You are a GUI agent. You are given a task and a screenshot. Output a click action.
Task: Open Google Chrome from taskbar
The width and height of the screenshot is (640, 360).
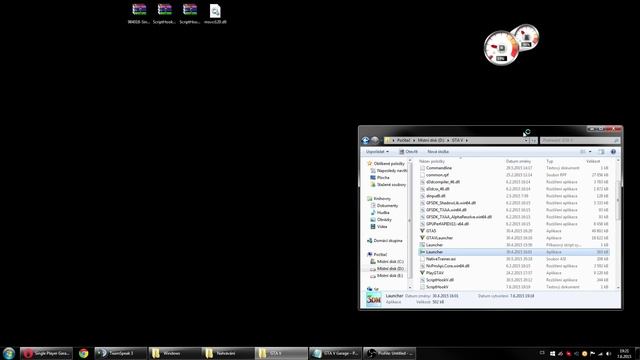pyautogui.click(x=83, y=353)
